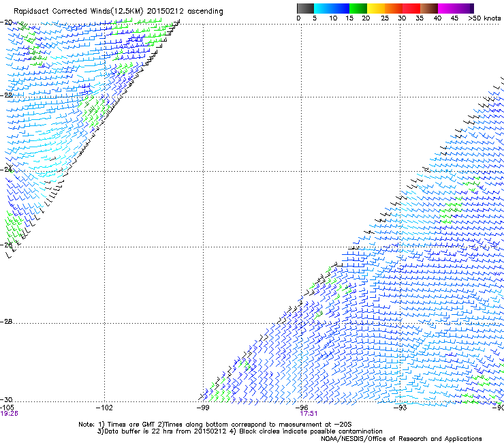Click the latitude label '-20'
The height and width of the screenshot is (443, 504).
click(6, 22)
